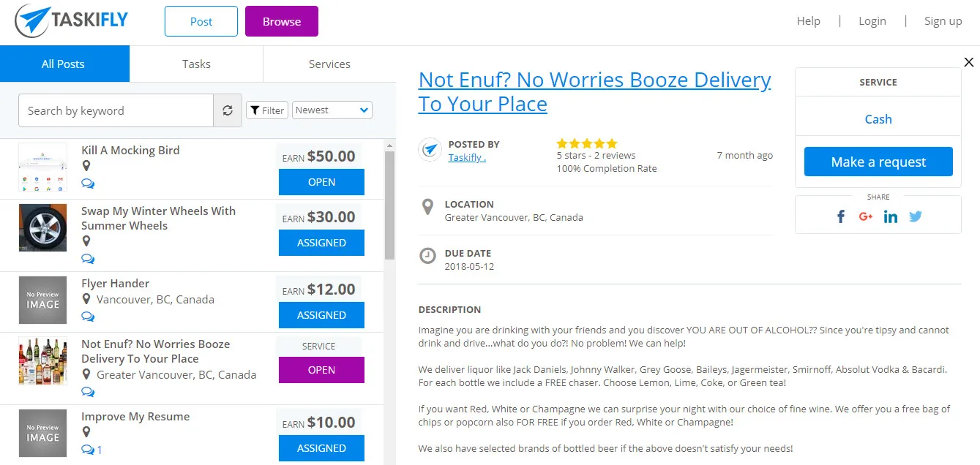Viewport: 980px width, 465px height.
Task: Open the Newest sort dropdown
Action: (332, 110)
